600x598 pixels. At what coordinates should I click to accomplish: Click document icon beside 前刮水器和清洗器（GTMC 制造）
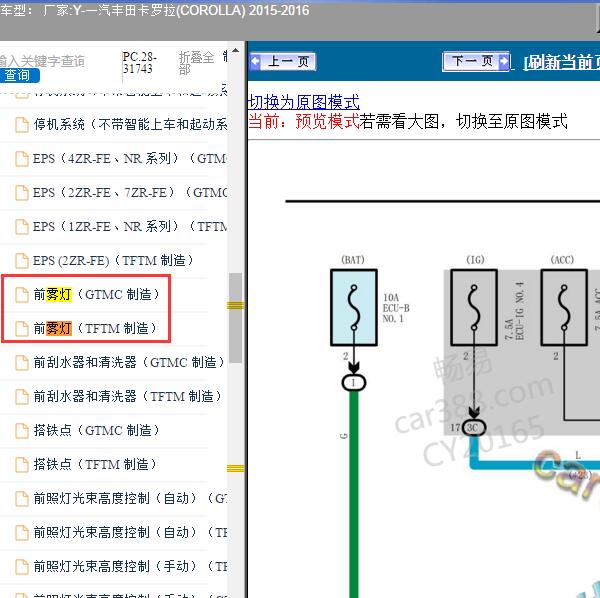click(x=22, y=362)
